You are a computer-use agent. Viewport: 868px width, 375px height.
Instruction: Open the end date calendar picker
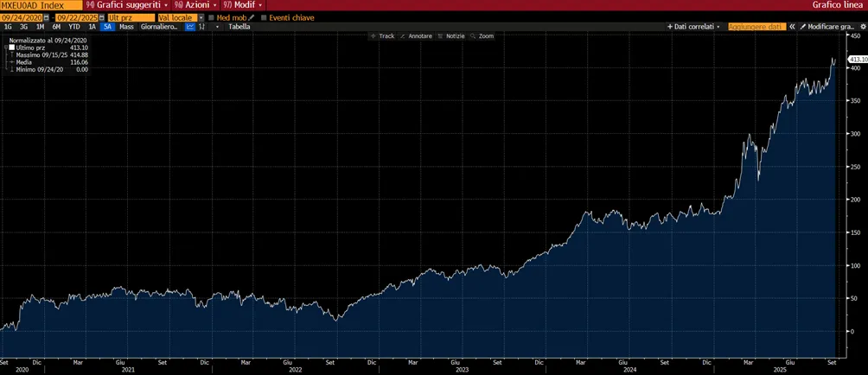pyautogui.click(x=102, y=17)
